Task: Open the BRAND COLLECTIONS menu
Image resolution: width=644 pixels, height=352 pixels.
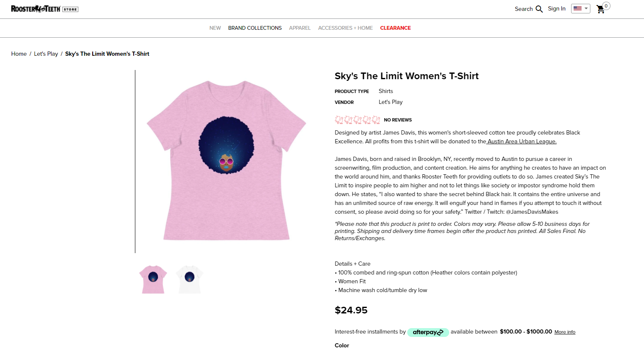Action: (255, 28)
